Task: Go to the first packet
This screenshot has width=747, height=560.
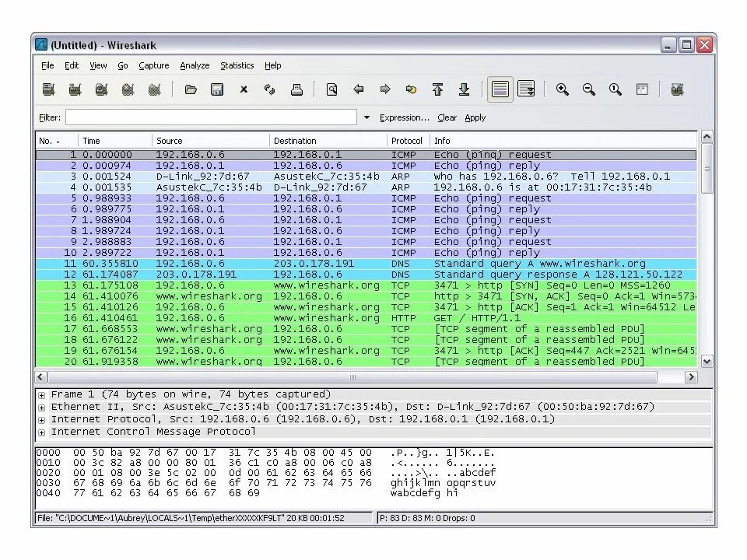Action: click(x=437, y=89)
